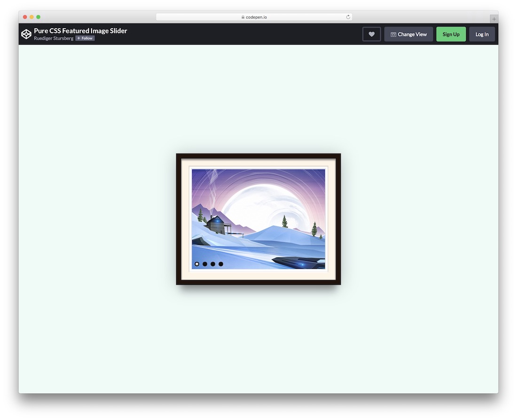Click the heart to love this pen
This screenshot has height=420, width=517.
click(371, 34)
